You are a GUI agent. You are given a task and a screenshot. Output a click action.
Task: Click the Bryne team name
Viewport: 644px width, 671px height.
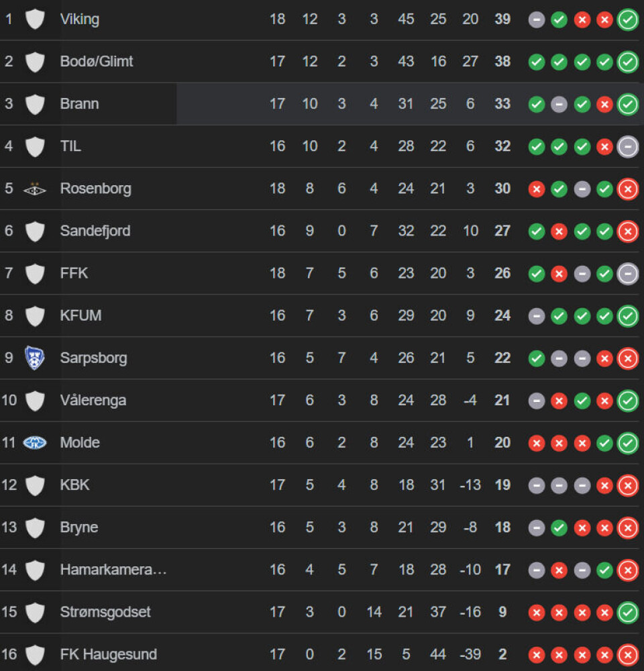pos(79,527)
